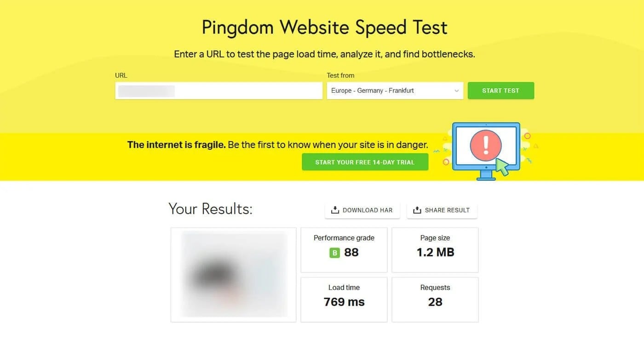Click the SHARE RESULT text label
Image resolution: width=644 pixels, height=340 pixels.
pyautogui.click(x=447, y=210)
